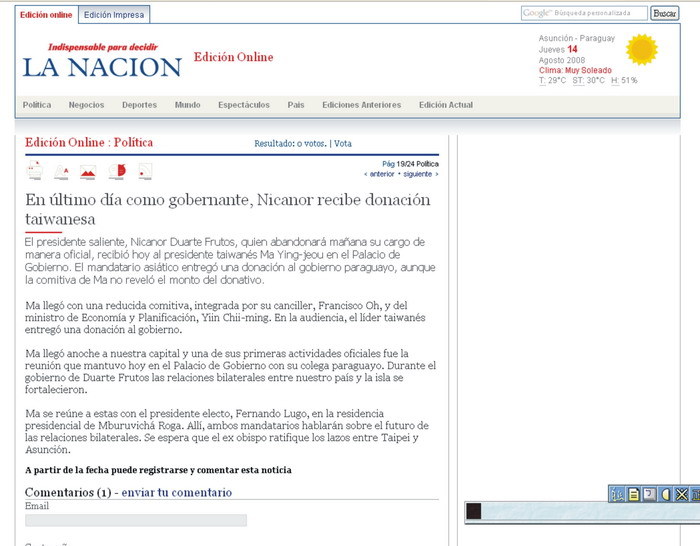Open Edición Actual in the navigation

tap(446, 105)
